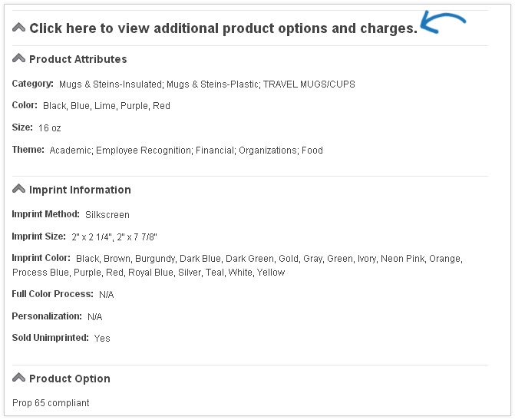The width and height of the screenshot is (515, 420).
Task: Collapse the Product Option chevron icon
Action: pyautogui.click(x=18, y=378)
